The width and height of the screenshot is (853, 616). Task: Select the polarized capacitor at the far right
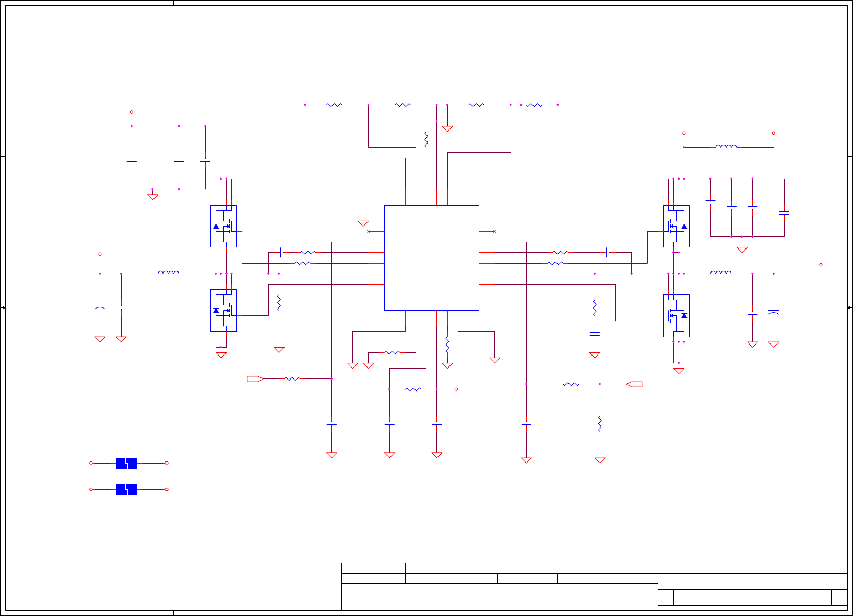(x=774, y=312)
